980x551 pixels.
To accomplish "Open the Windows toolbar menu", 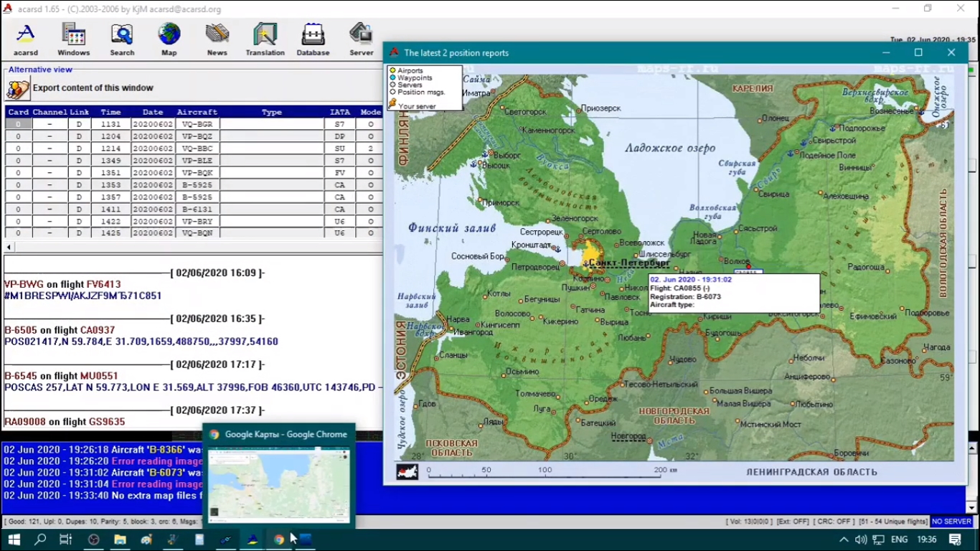I will 74,39.
